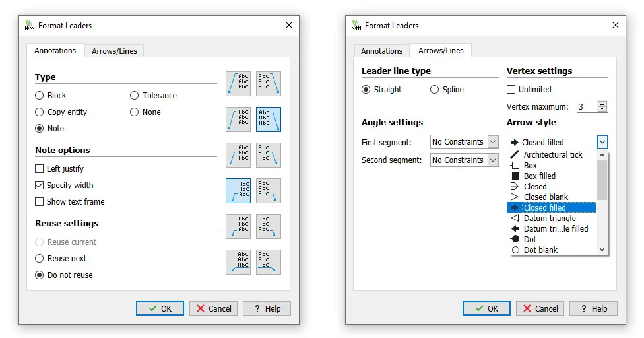Choose the underlined-text leader icon pointing left
644x338 pixels.
click(x=238, y=262)
